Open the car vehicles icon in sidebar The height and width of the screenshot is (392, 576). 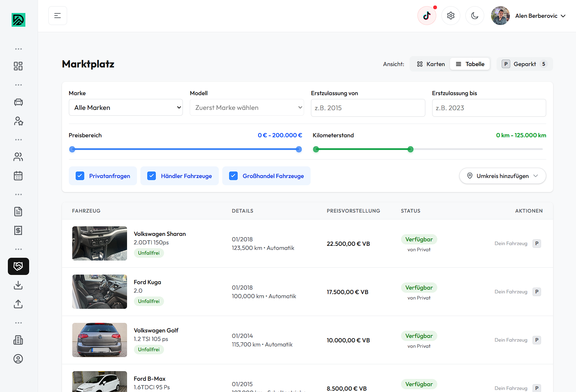pos(18,102)
